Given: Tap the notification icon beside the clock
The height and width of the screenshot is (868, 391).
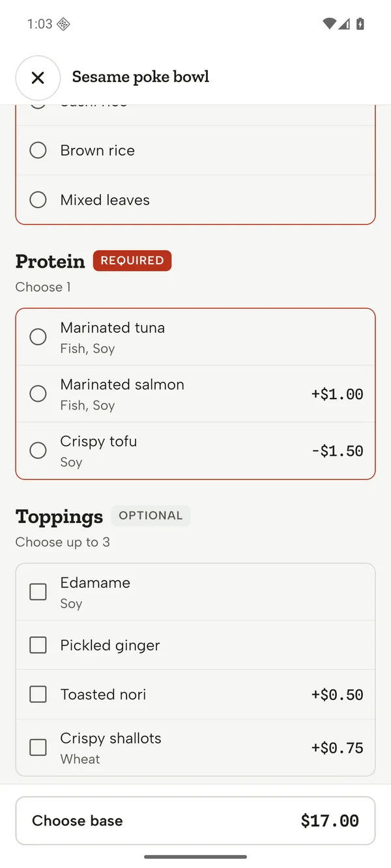Looking at the screenshot, I should [63, 24].
